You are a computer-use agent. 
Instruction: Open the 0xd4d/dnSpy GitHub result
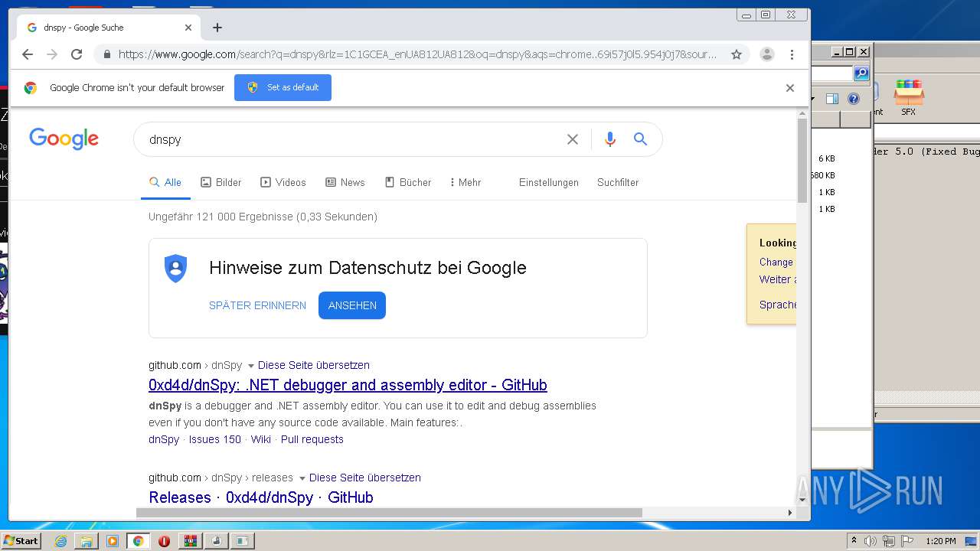click(x=348, y=385)
